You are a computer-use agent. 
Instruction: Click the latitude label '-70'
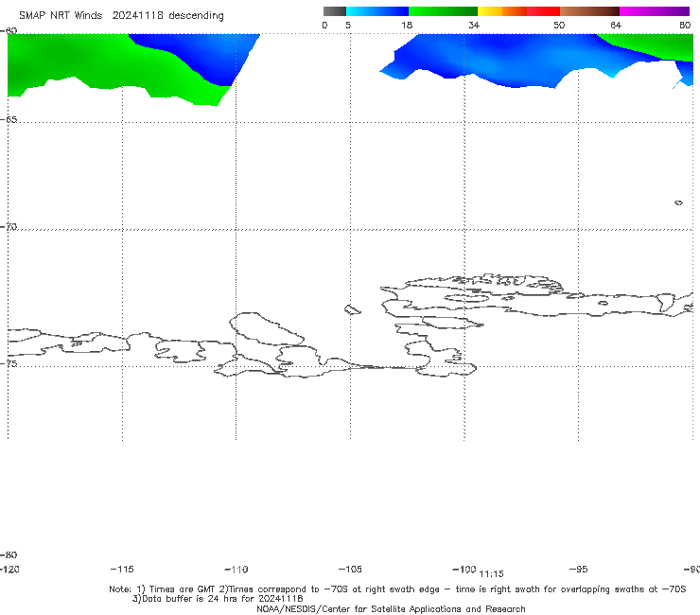click(9, 226)
